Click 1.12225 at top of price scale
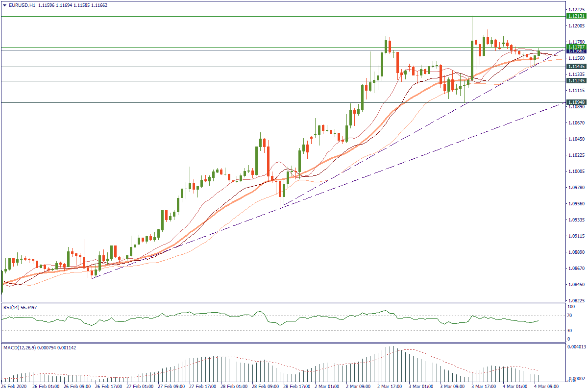The width and height of the screenshot is (588, 392). click(576, 10)
